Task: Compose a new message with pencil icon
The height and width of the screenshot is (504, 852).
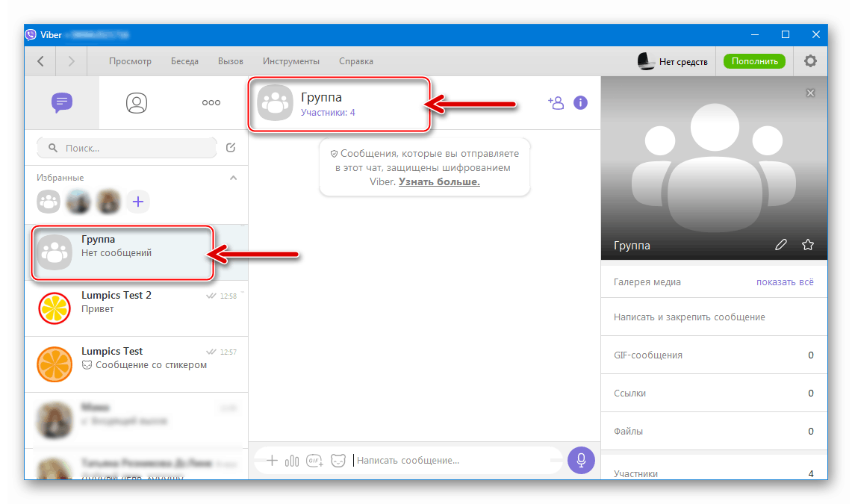Action: [231, 148]
